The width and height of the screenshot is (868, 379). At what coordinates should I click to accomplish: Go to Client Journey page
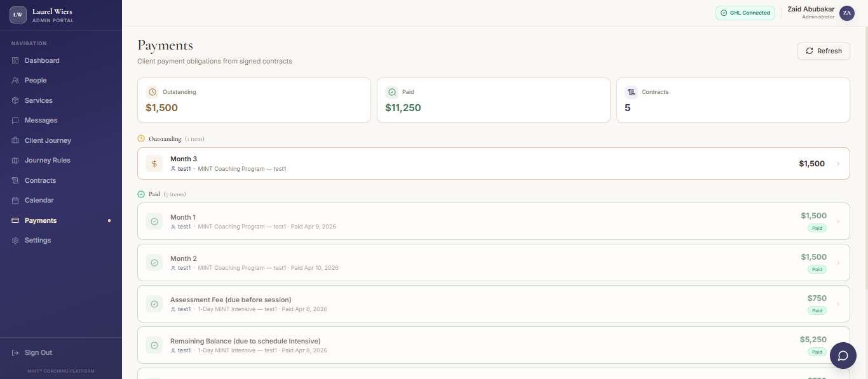pyautogui.click(x=48, y=141)
